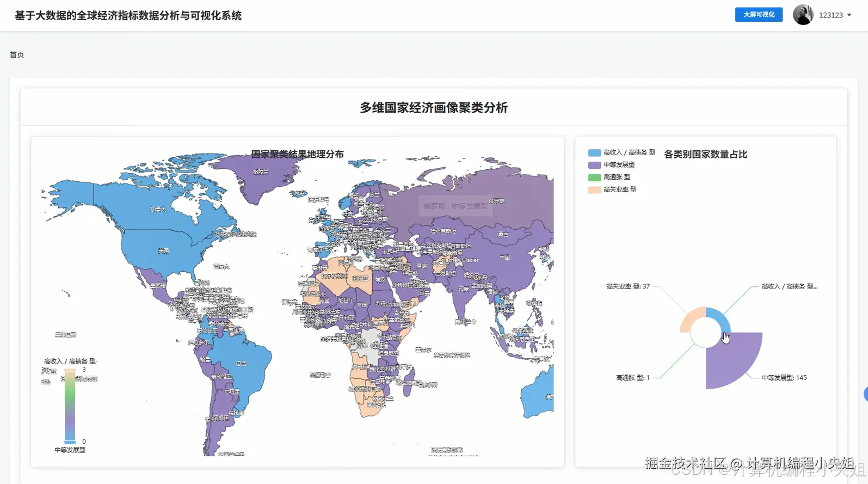Click the 高失业率 型: 37 pie label
This screenshot has width=868, height=484.
(628, 286)
